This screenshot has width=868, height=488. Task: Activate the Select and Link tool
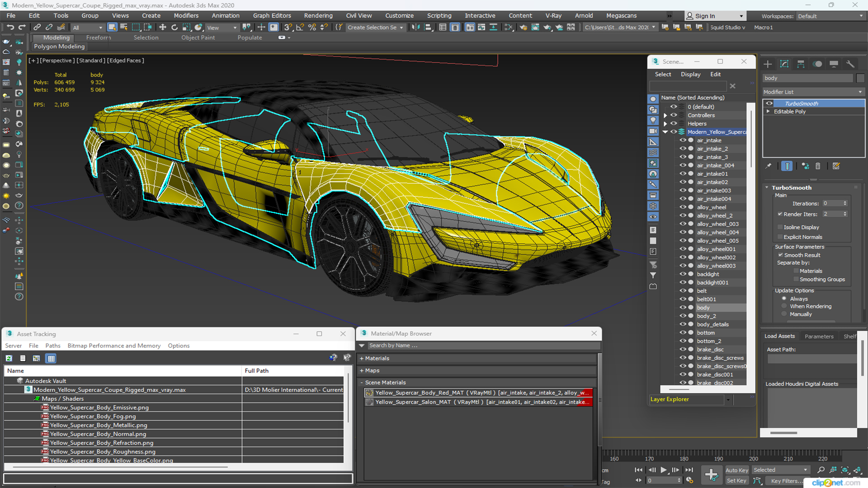(38, 28)
